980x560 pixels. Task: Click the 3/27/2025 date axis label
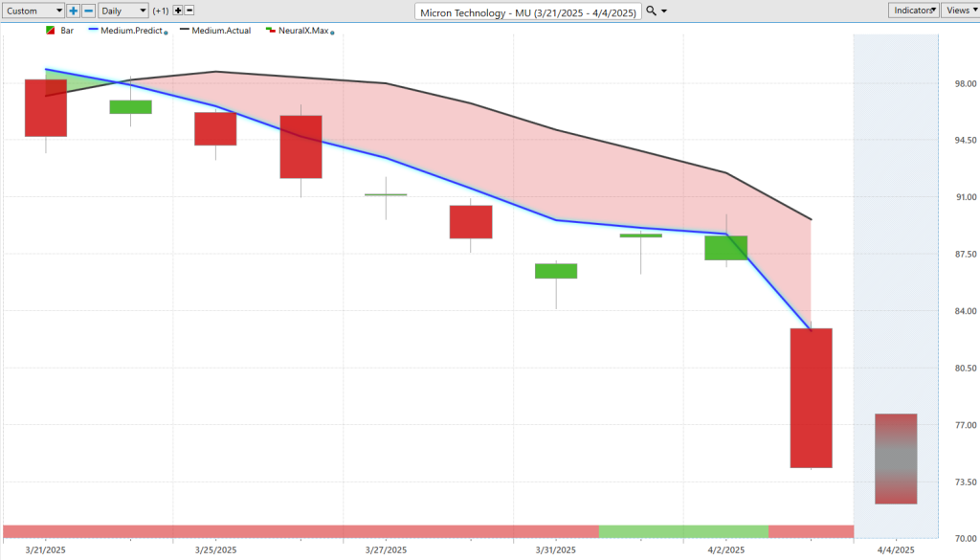(386, 550)
